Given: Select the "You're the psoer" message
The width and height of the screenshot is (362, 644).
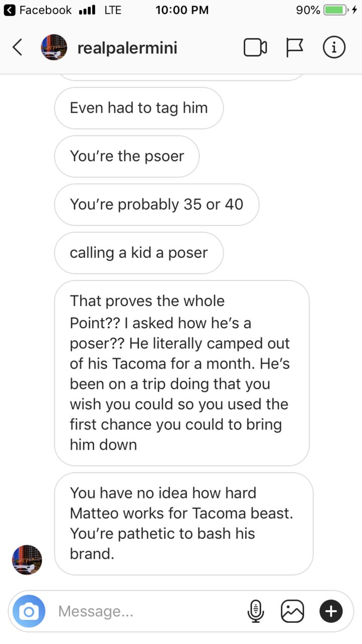Looking at the screenshot, I should click(127, 156).
